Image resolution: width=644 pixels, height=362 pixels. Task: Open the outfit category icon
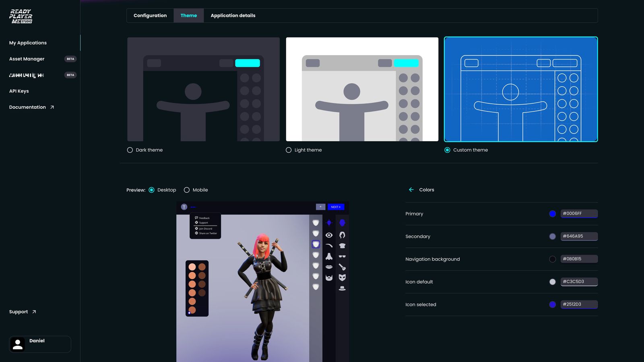coord(343,245)
